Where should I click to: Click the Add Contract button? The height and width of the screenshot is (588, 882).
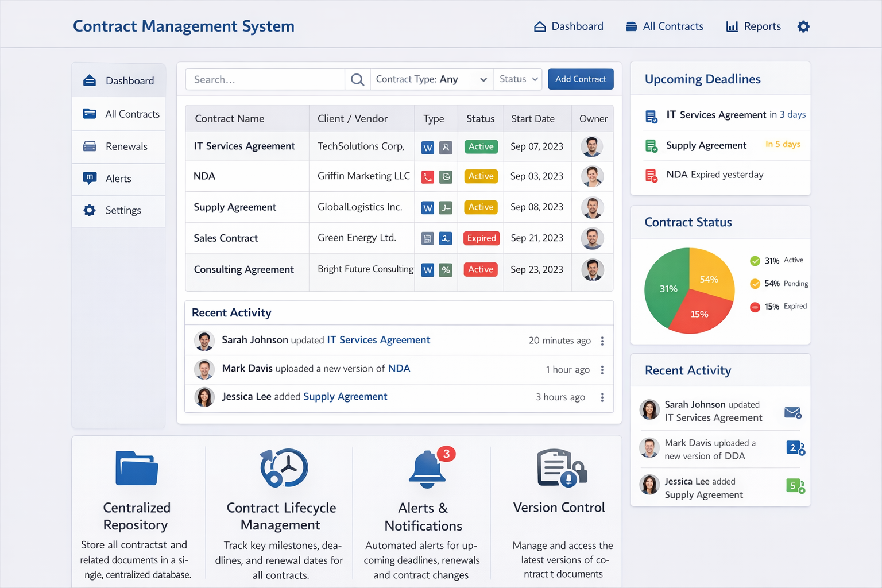coord(581,79)
